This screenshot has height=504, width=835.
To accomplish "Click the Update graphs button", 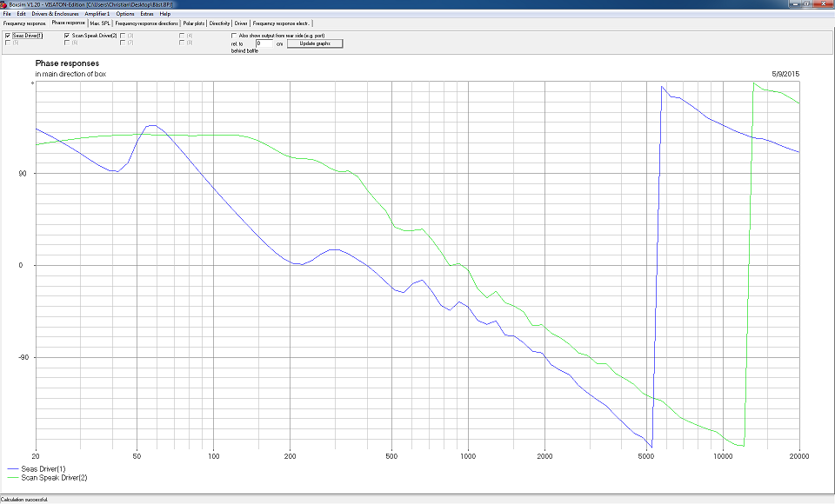I will (315, 43).
